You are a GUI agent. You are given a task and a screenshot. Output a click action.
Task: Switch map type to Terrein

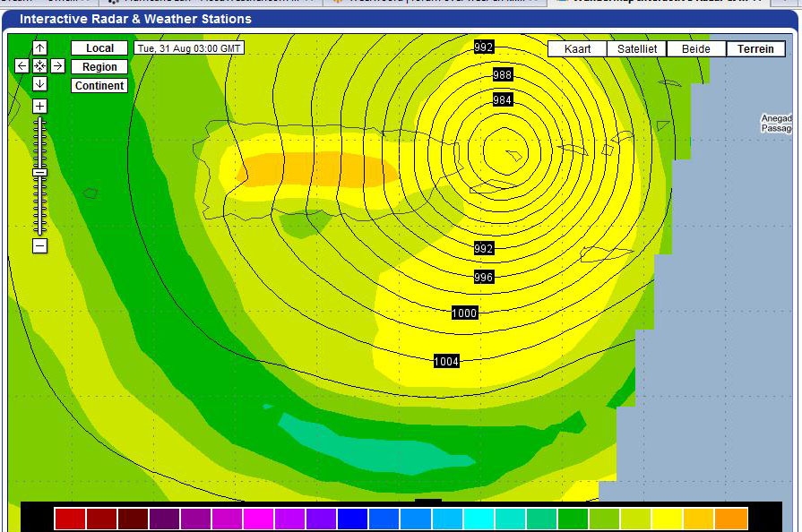click(x=755, y=49)
